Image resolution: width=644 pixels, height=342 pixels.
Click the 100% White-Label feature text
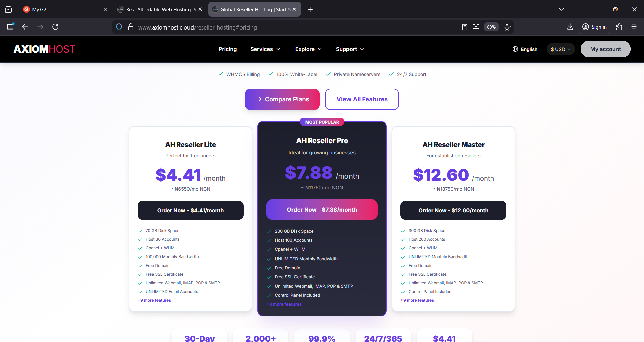point(297,74)
